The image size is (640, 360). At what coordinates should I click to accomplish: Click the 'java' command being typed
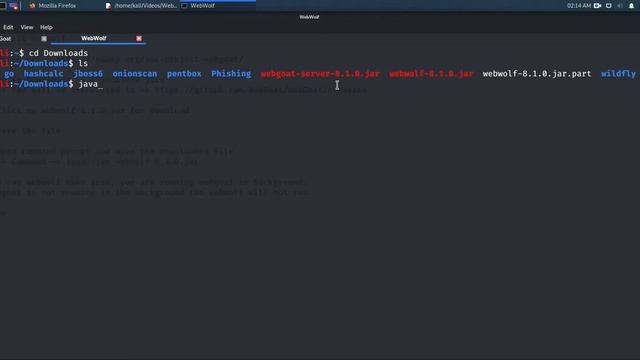click(88, 84)
